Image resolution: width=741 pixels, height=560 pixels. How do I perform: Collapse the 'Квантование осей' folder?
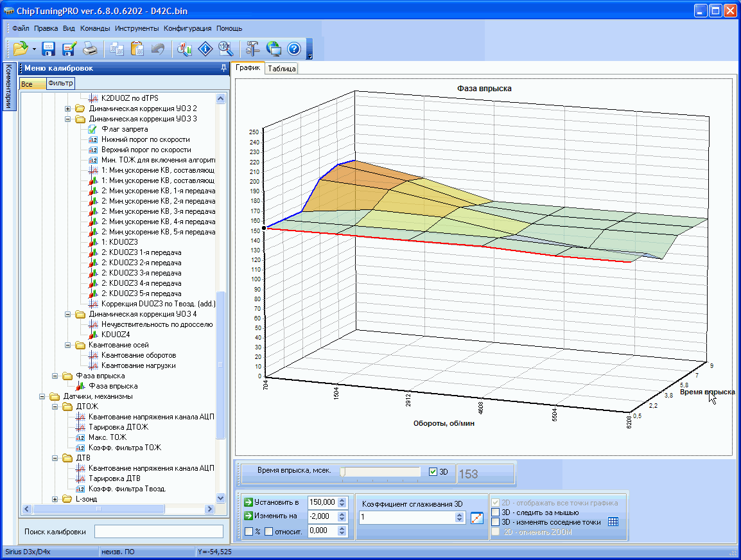click(x=68, y=345)
